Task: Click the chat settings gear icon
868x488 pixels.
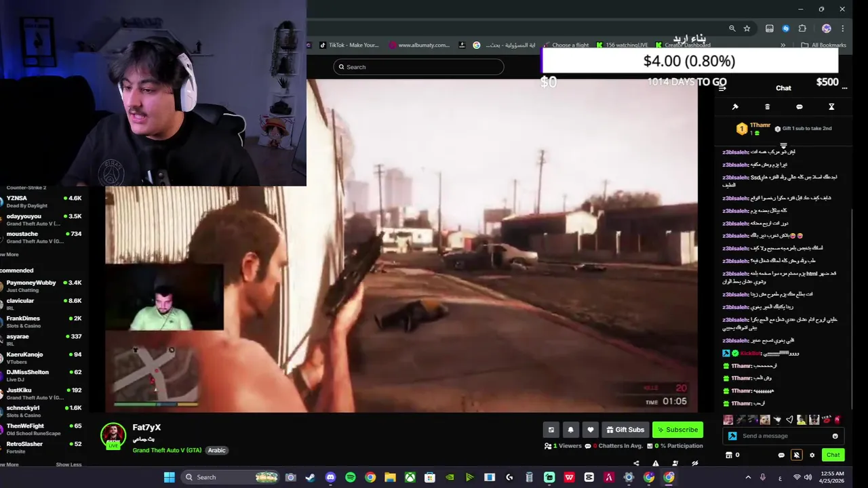Action: point(812,455)
